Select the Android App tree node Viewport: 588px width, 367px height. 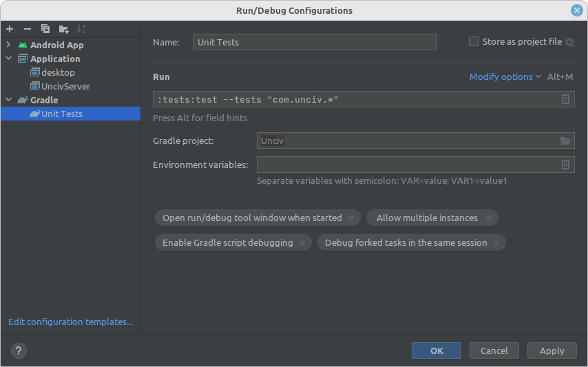(57, 45)
